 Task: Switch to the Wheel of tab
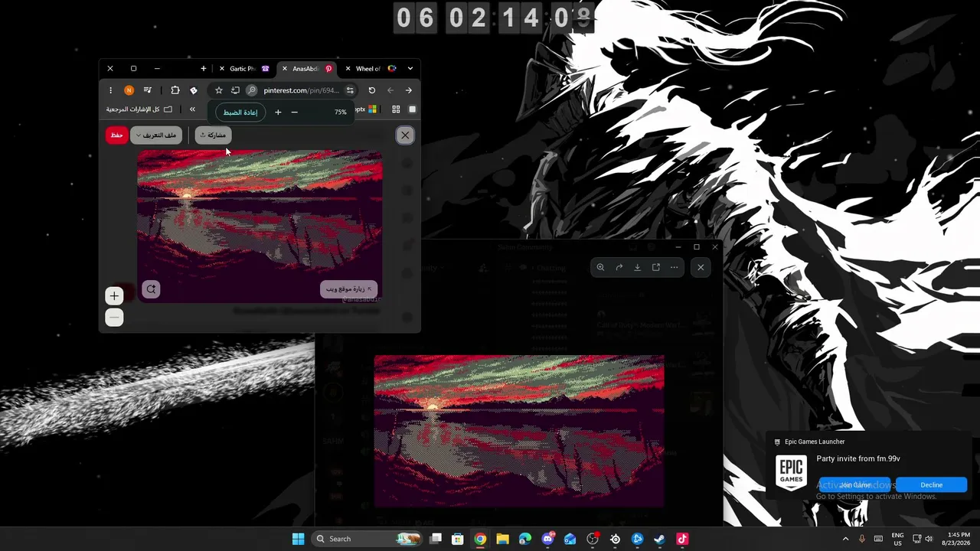[371, 69]
